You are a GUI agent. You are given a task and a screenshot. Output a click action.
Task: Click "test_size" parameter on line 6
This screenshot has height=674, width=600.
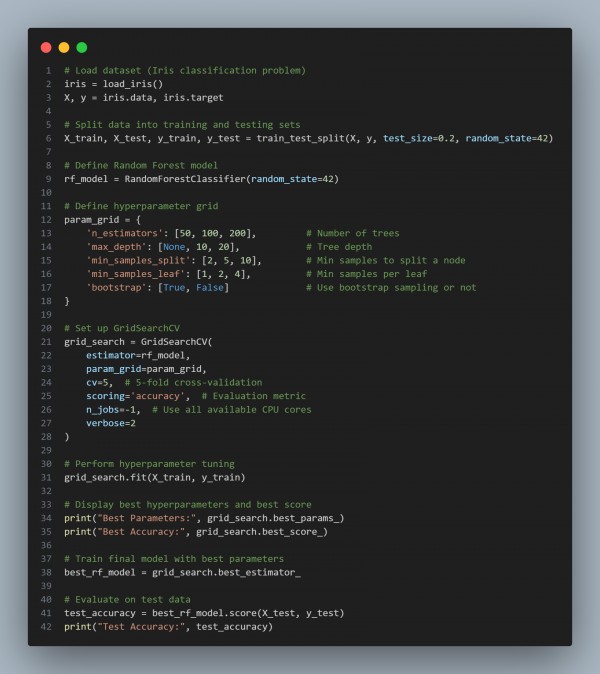(407, 138)
